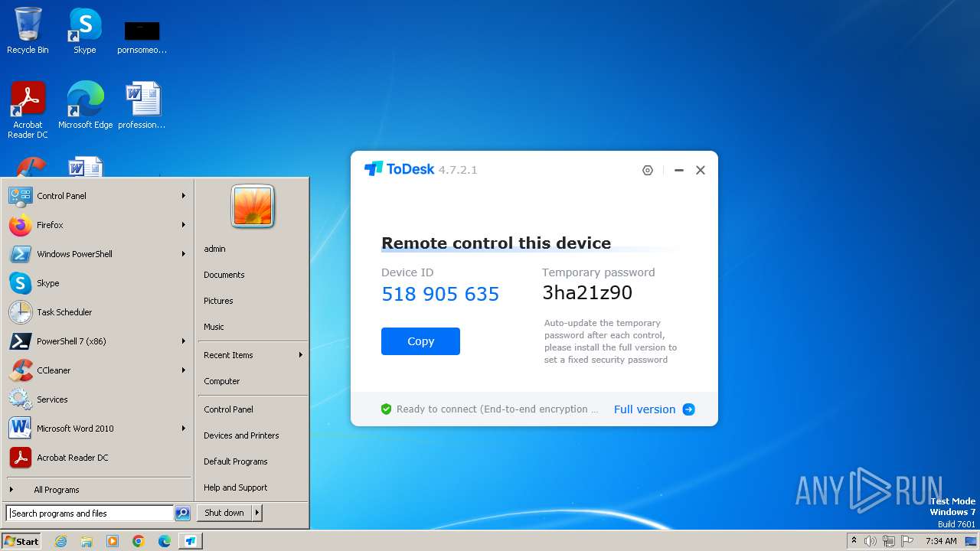Click Shut down button
Viewport: 980px width, 551px height.
coord(224,513)
